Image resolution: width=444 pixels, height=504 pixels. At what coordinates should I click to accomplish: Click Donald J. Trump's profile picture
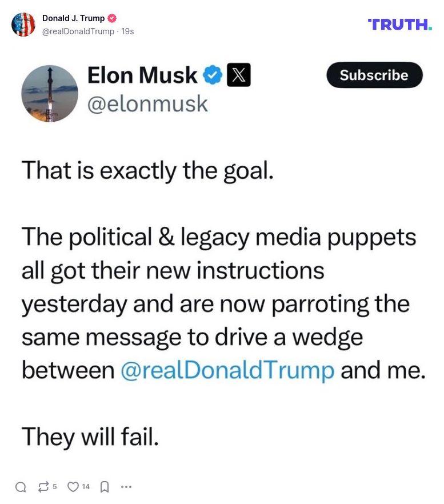(24, 25)
